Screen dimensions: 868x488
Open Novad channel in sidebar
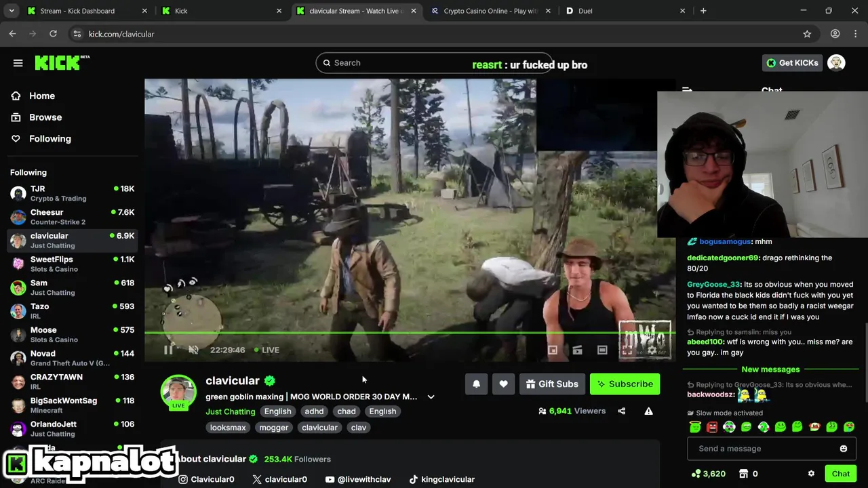click(72, 358)
